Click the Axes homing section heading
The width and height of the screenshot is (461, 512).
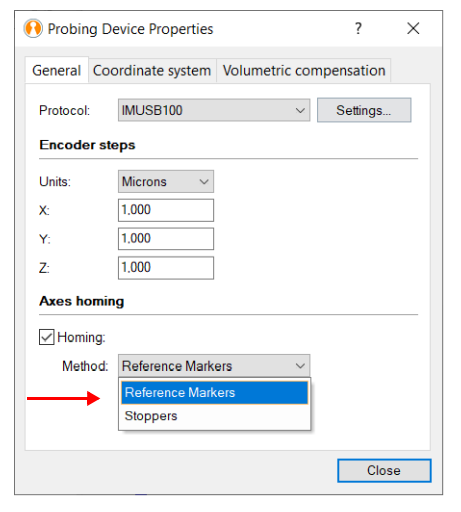point(82,301)
